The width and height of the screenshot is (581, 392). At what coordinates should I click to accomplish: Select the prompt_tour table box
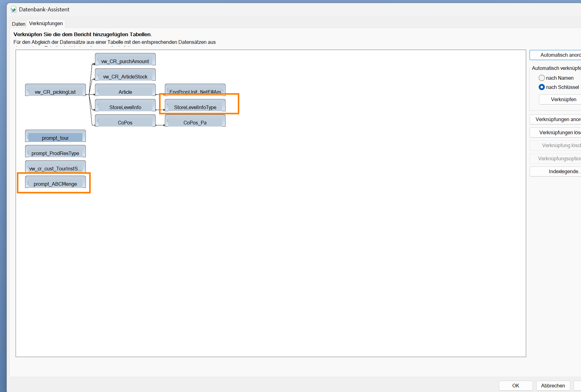(x=55, y=138)
